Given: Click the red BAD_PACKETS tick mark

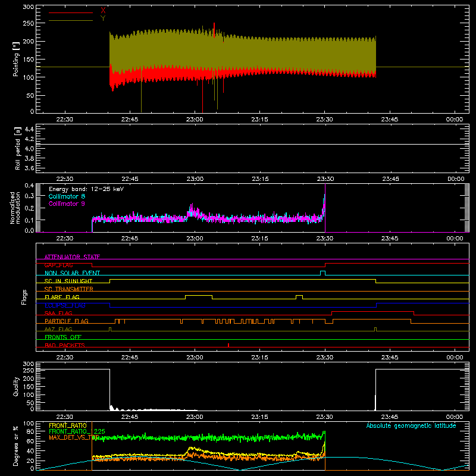Looking at the screenshot, I should click(x=228, y=345).
